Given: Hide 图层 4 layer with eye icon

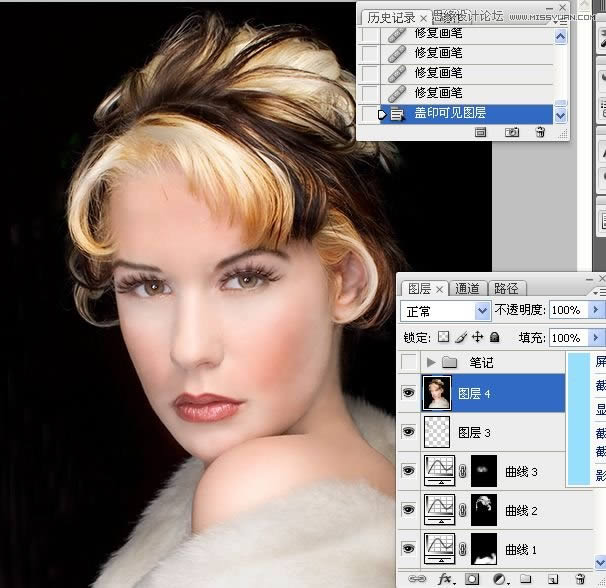Looking at the screenshot, I should pyautogui.click(x=408, y=394).
